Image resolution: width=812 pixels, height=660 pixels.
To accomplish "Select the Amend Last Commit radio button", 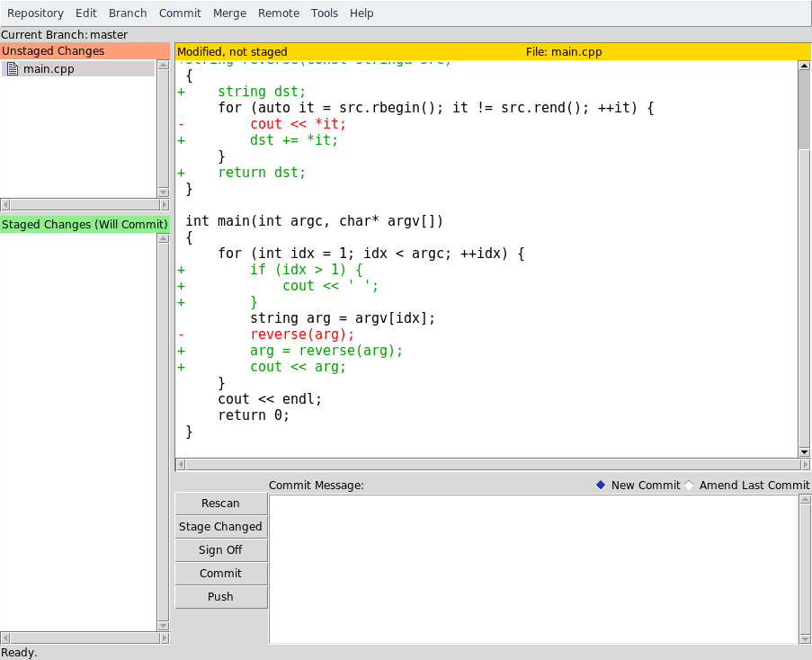I will point(689,484).
